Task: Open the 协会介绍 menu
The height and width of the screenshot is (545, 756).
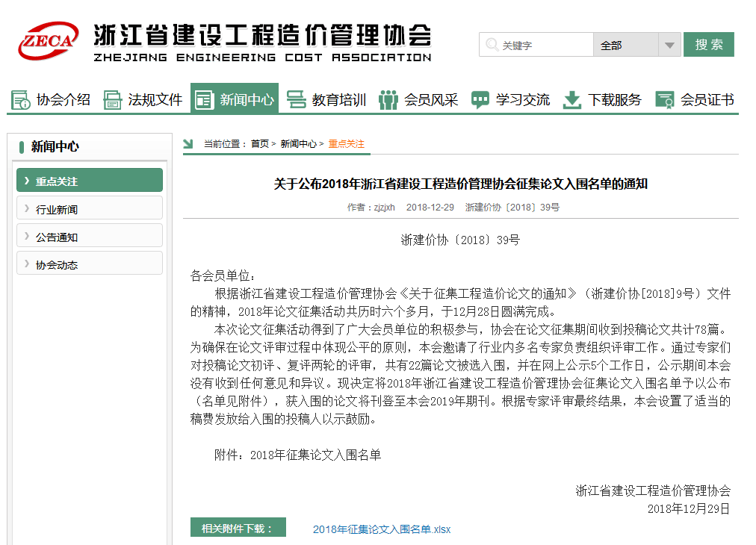Action: 51,100
